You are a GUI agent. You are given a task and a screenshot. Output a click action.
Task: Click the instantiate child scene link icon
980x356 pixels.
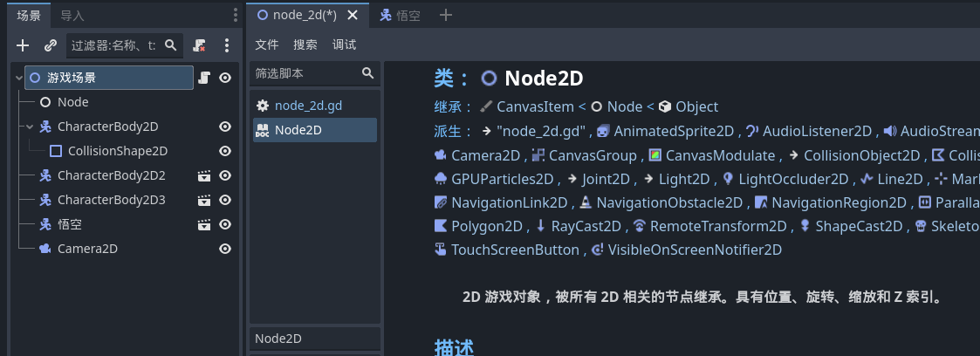pyautogui.click(x=51, y=45)
